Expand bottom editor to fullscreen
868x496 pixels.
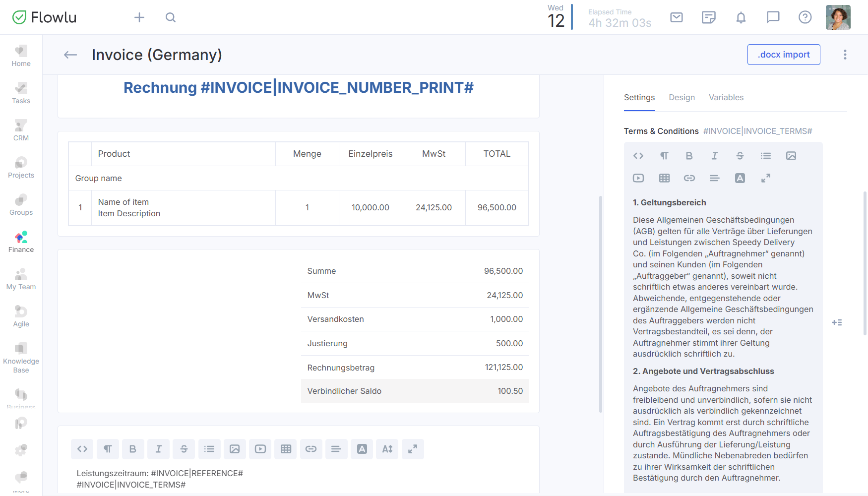pyautogui.click(x=413, y=449)
